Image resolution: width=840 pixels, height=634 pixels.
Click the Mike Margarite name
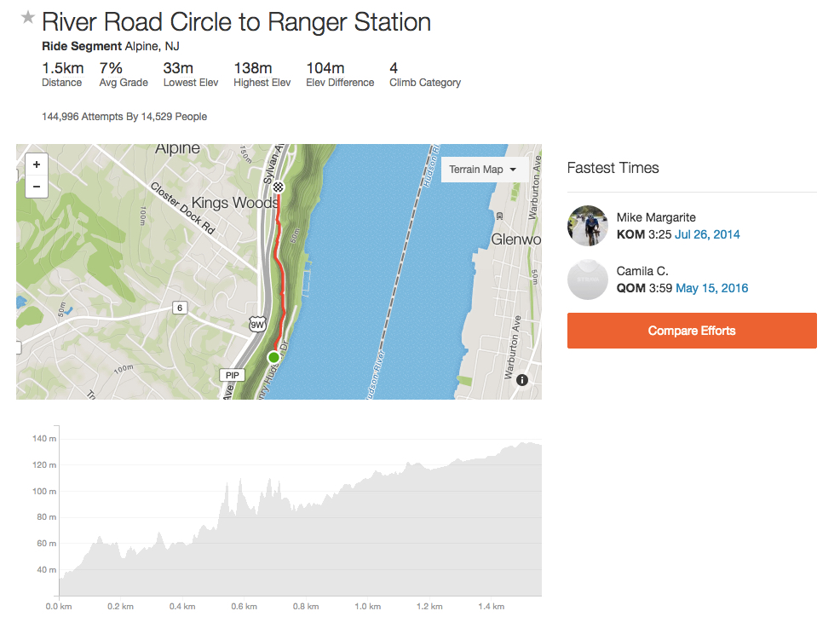656,218
